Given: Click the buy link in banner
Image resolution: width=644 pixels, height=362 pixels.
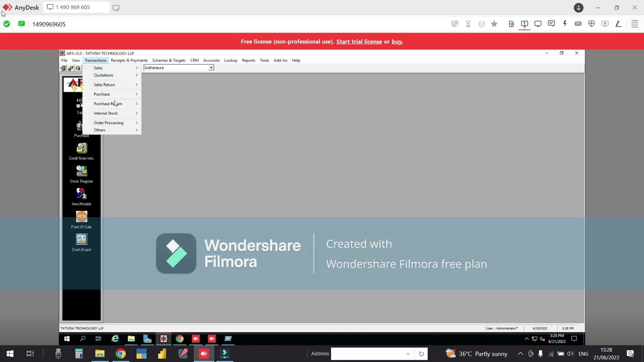Looking at the screenshot, I should click(397, 42).
